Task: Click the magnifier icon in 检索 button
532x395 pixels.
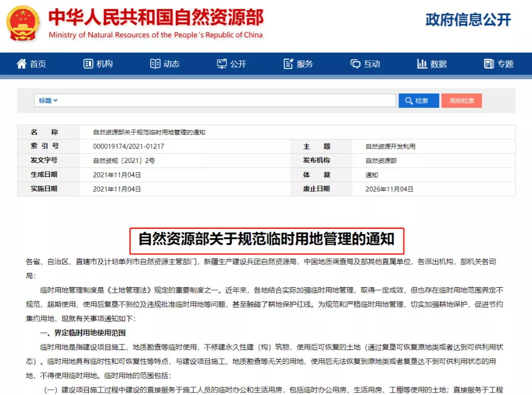Action: pyautogui.click(x=409, y=100)
